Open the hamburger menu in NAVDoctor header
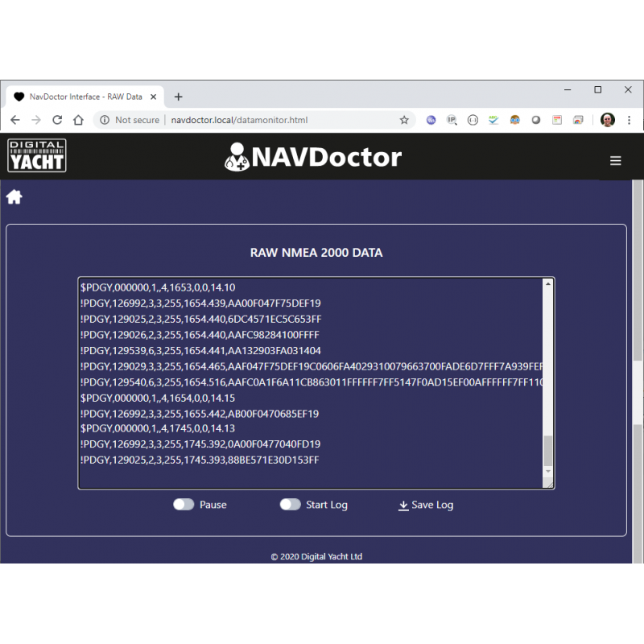Image resolution: width=644 pixels, height=644 pixels. (616, 161)
